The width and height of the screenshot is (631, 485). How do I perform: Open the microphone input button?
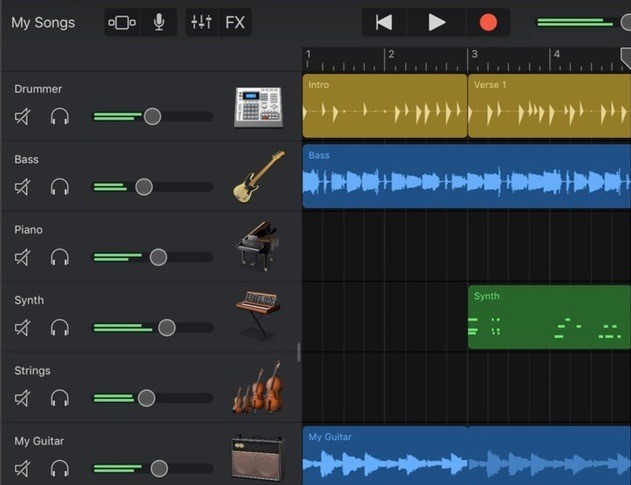pos(158,22)
